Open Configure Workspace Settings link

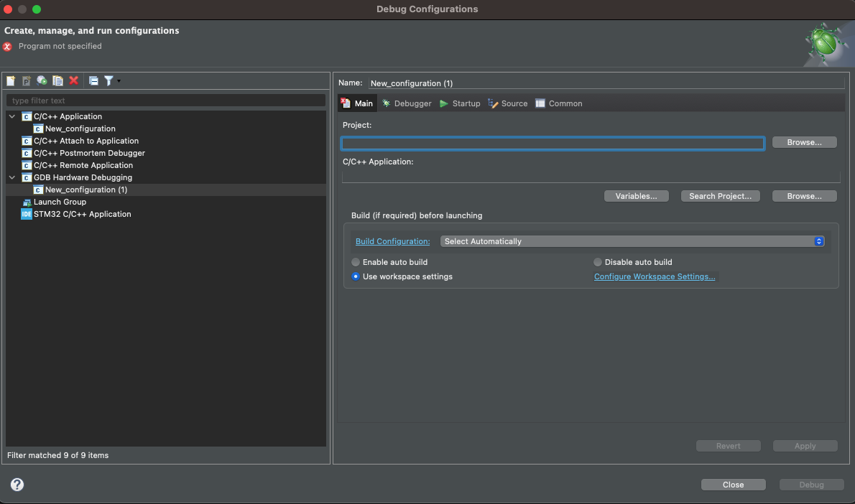pyautogui.click(x=654, y=276)
